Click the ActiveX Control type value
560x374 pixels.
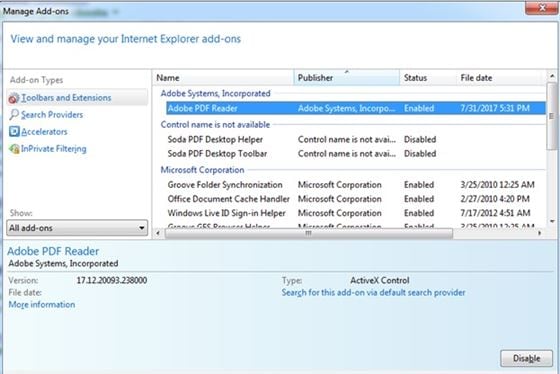380,280
